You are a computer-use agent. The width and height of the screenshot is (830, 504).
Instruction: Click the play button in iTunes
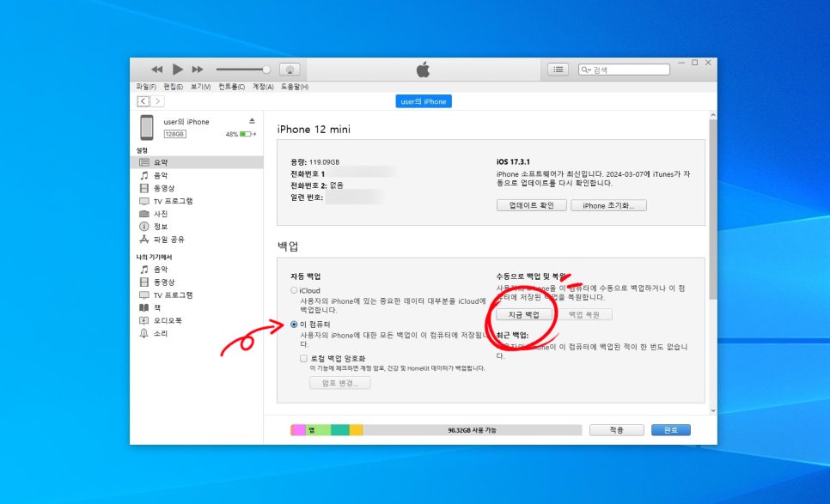pyautogui.click(x=178, y=70)
